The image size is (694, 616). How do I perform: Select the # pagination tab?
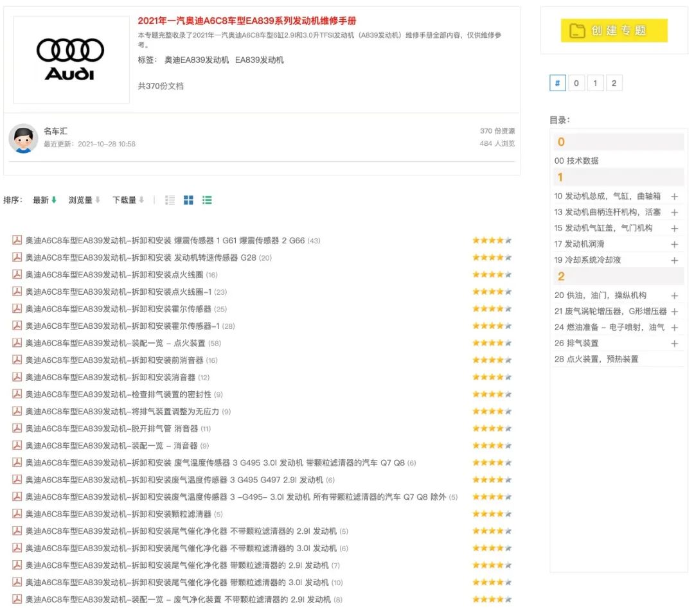[558, 83]
